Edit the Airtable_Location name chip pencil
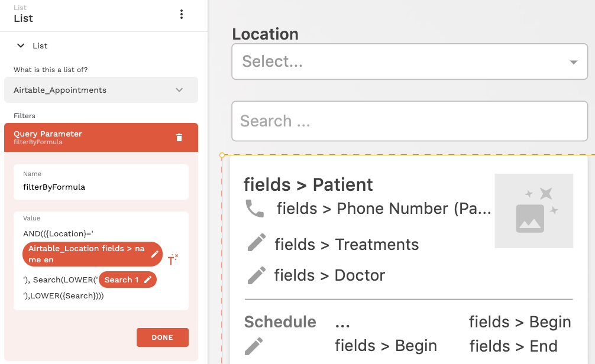595x364 pixels. [155, 254]
